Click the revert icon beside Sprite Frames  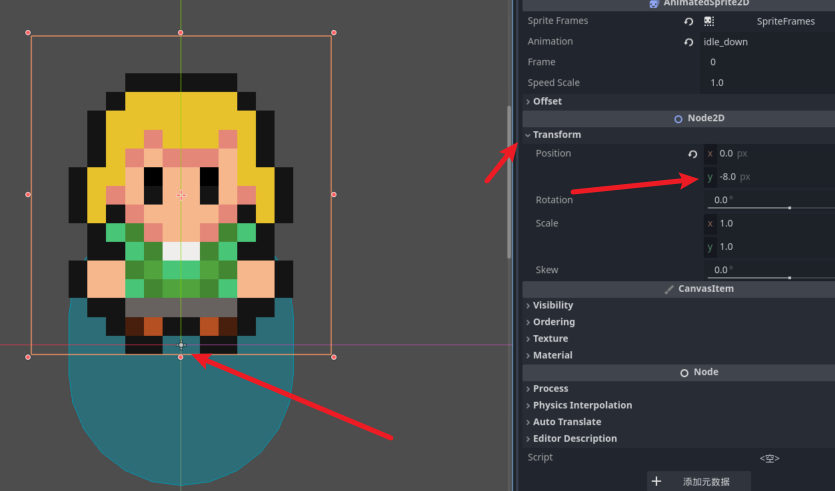coord(689,21)
